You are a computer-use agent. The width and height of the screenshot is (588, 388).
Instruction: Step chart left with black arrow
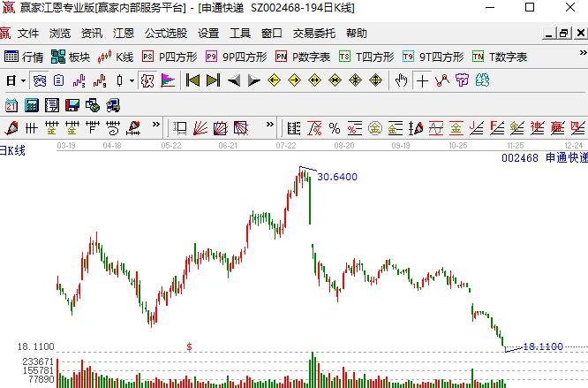pyautogui.click(x=234, y=80)
